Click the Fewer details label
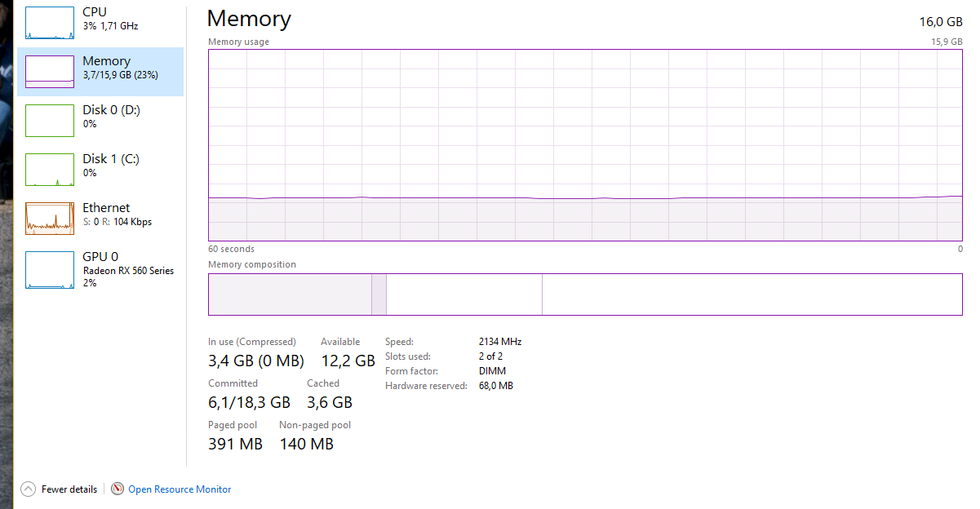The image size is (980, 509). [69, 489]
